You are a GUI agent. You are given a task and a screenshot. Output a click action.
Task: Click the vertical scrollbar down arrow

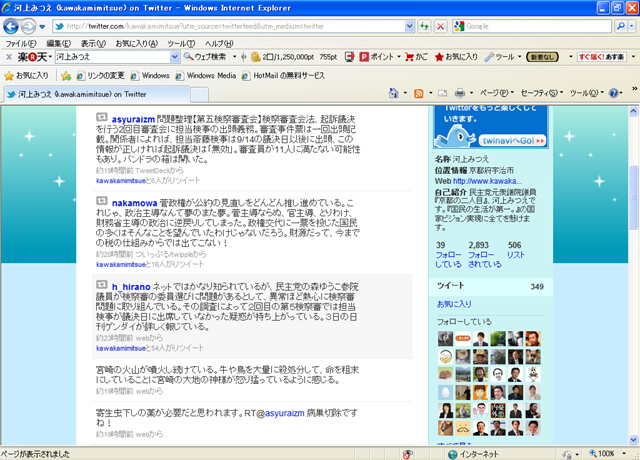tap(633, 440)
